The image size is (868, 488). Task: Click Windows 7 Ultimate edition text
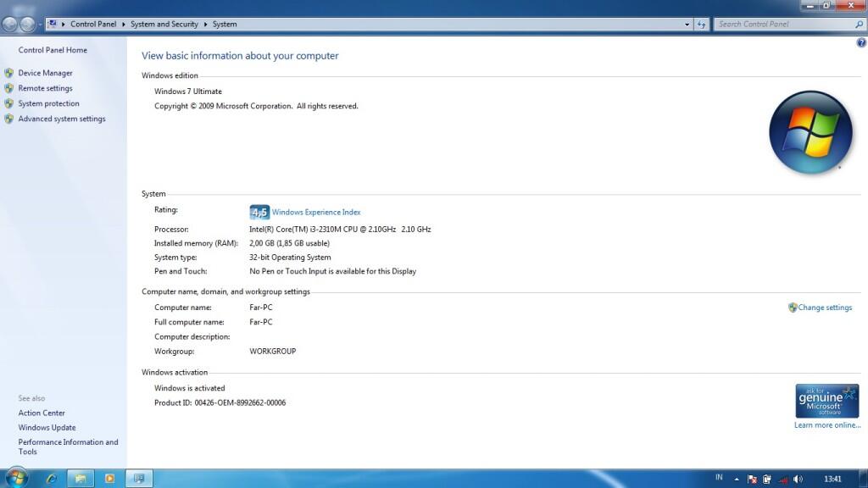click(187, 91)
